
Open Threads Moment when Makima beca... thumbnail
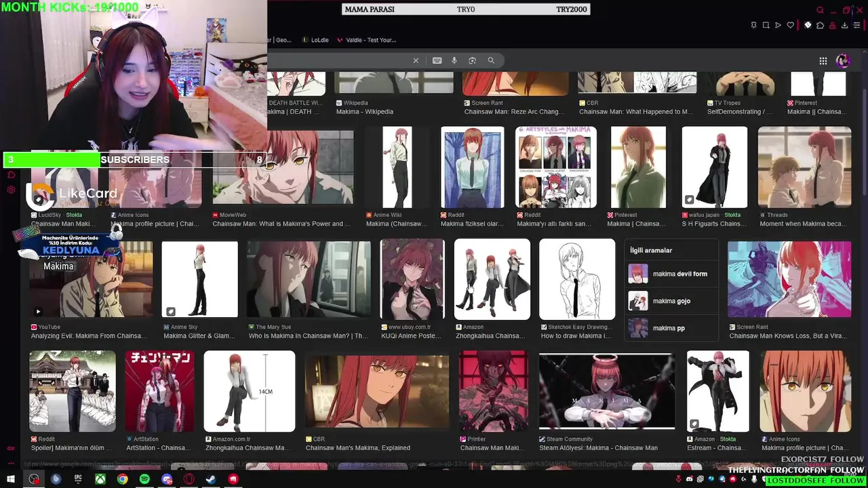[x=804, y=167]
